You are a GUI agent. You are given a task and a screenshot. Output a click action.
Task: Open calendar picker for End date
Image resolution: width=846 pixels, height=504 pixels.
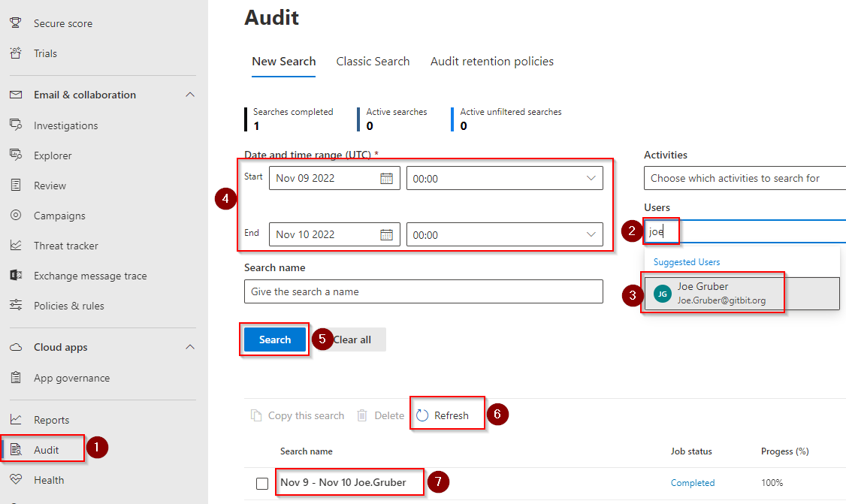tap(386, 234)
